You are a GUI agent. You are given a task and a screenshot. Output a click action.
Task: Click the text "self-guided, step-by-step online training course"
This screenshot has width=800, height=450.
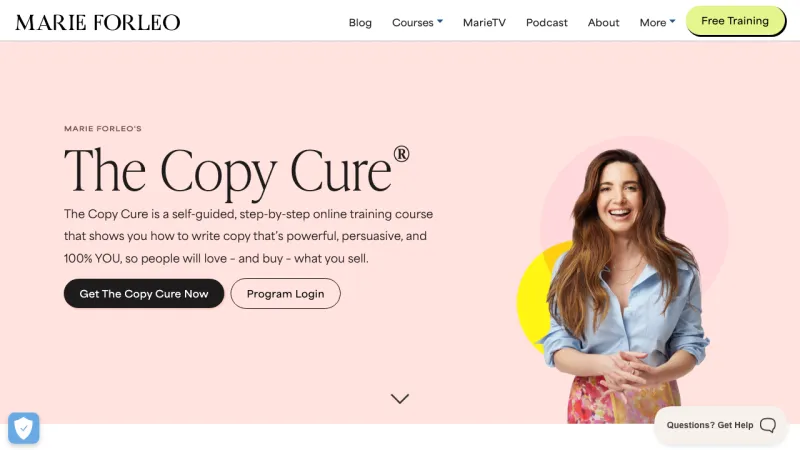[303, 214]
